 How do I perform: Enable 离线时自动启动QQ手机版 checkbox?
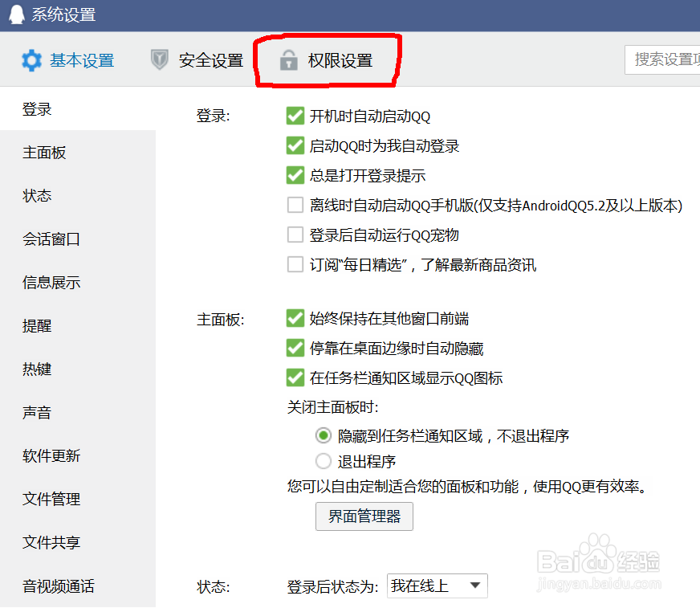[295, 205]
